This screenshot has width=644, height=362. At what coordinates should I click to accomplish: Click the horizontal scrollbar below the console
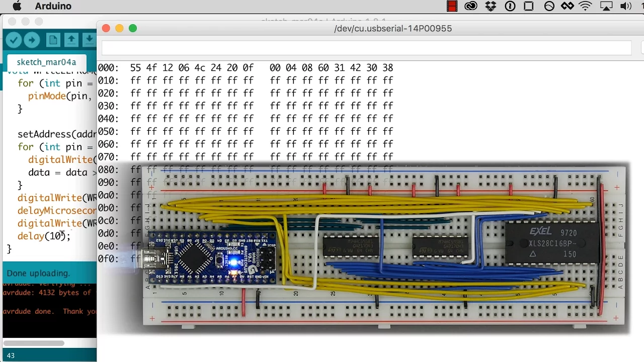(x=33, y=343)
